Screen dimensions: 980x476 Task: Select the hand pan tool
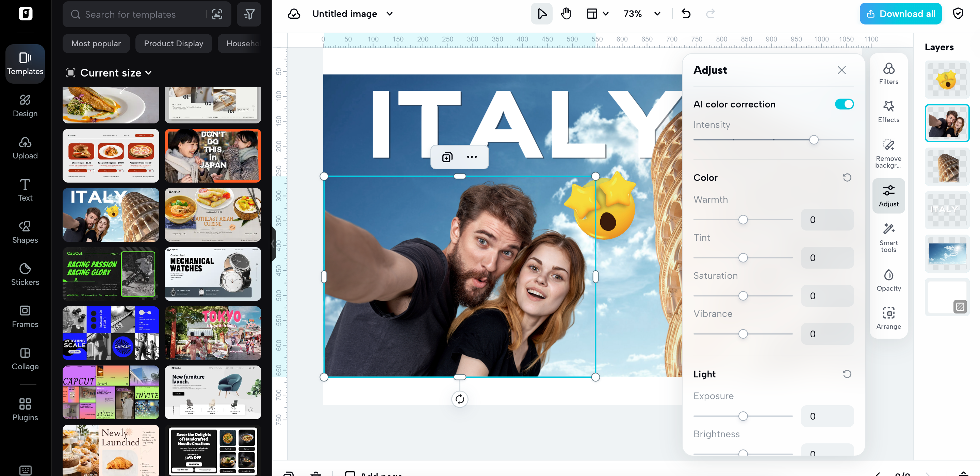click(566, 14)
